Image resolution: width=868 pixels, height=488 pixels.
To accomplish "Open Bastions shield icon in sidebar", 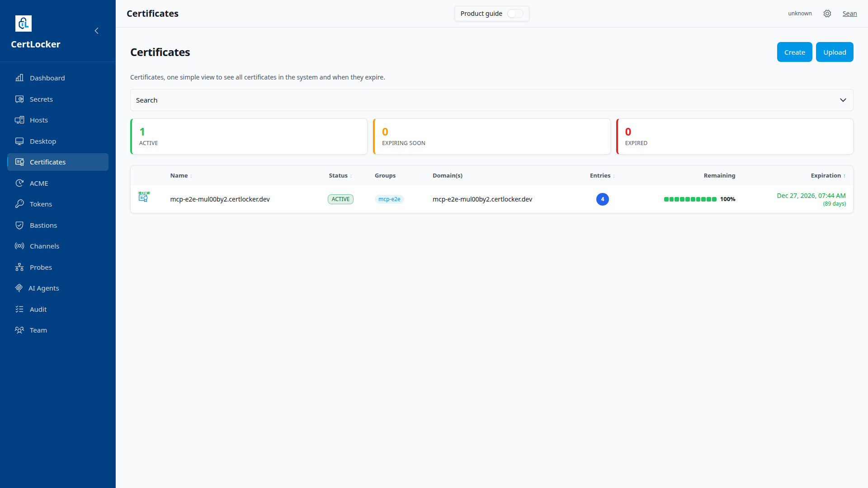I will (x=19, y=225).
